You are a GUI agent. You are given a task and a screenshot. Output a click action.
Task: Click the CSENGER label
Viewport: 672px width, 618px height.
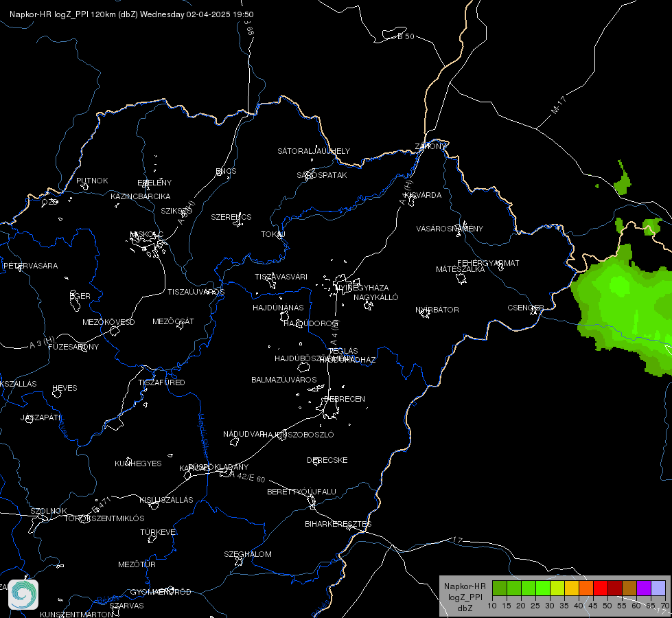coord(525,308)
